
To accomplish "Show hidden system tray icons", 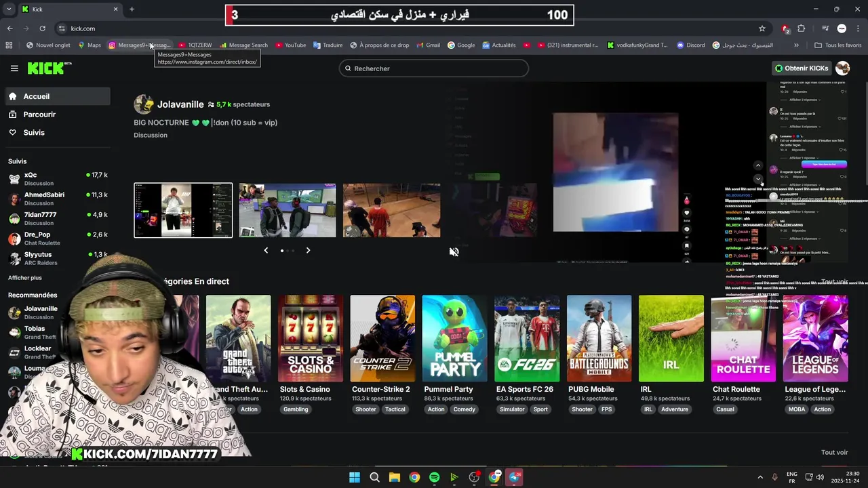I will pyautogui.click(x=760, y=477).
